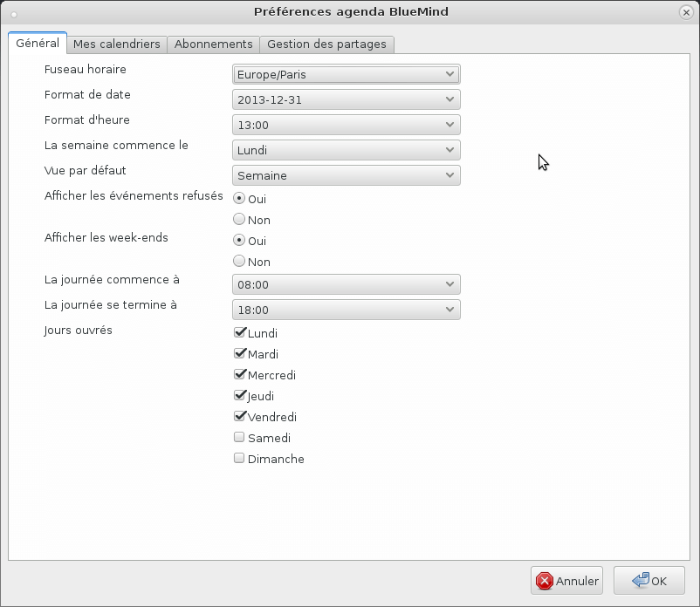Open the Vue par défaut dropdown
The width and height of the screenshot is (700, 607).
click(x=346, y=175)
